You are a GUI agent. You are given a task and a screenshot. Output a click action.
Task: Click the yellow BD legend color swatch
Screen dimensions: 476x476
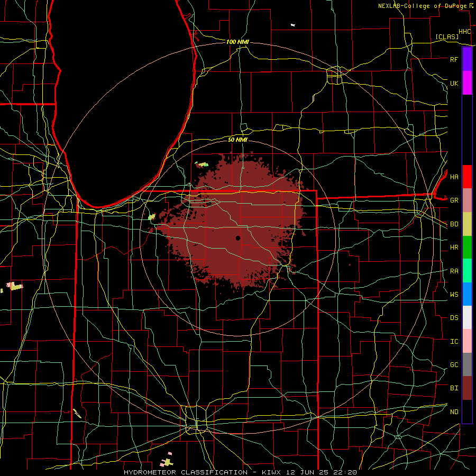click(x=467, y=224)
